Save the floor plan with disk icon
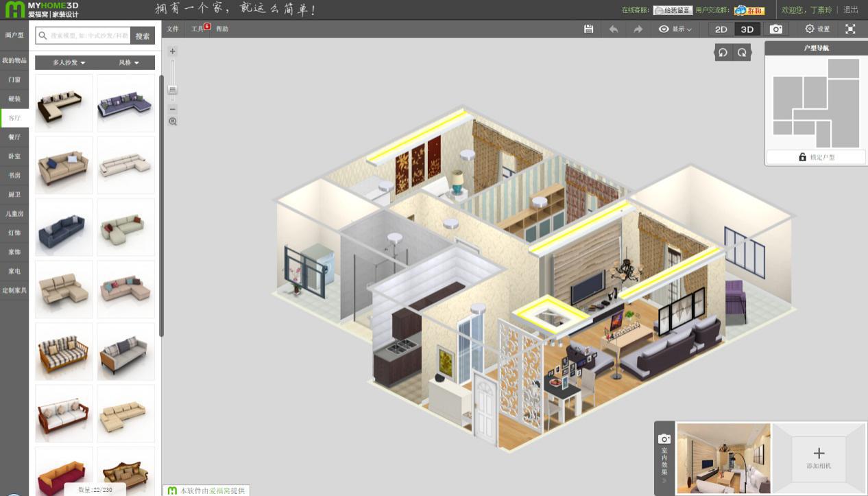This screenshot has height=496, width=868. [588, 29]
